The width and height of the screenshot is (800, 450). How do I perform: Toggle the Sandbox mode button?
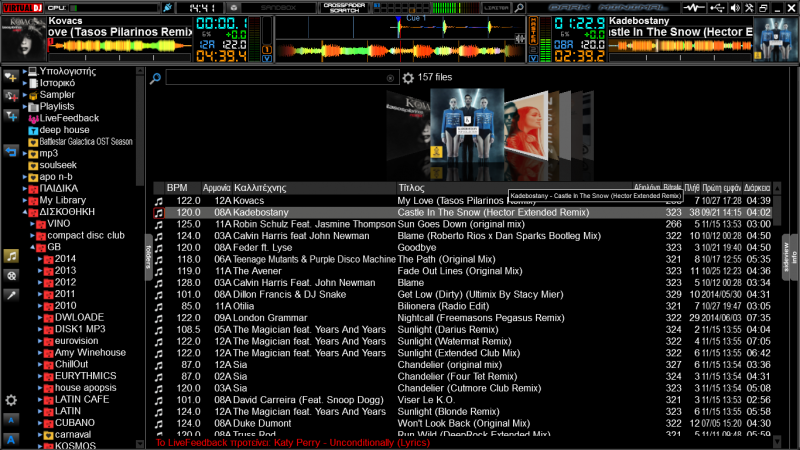pos(279,8)
